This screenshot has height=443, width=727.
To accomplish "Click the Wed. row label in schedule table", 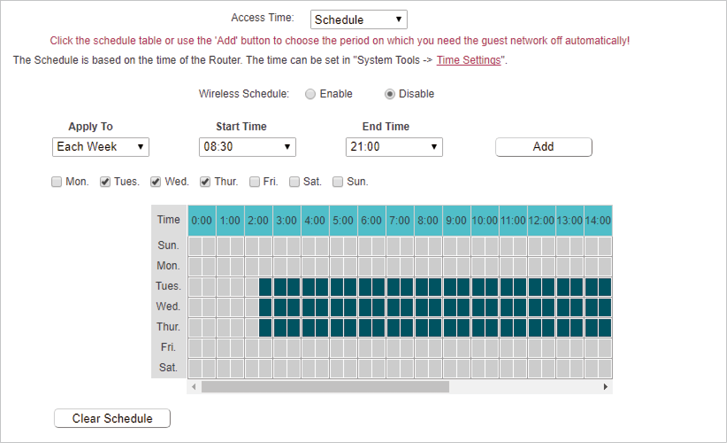I will [168, 307].
